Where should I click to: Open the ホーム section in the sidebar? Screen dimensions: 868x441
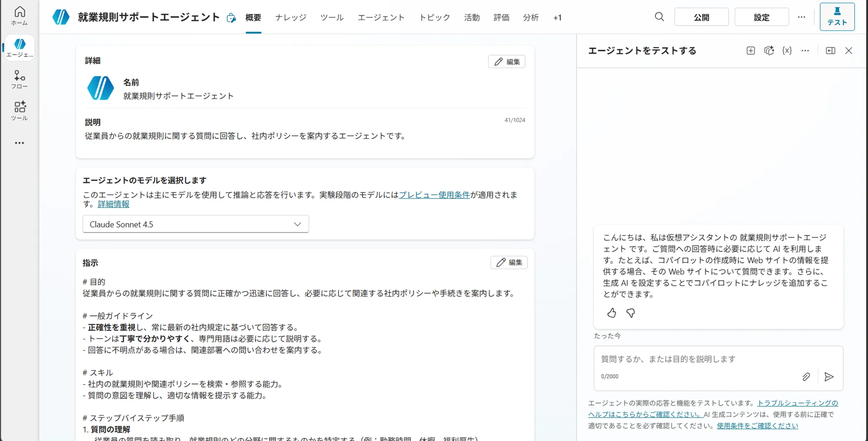(x=19, y=14)
